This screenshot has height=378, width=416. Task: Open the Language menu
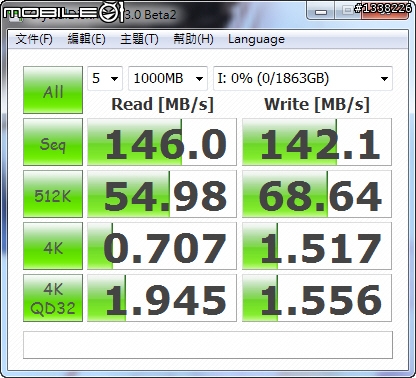click(256, 39)
